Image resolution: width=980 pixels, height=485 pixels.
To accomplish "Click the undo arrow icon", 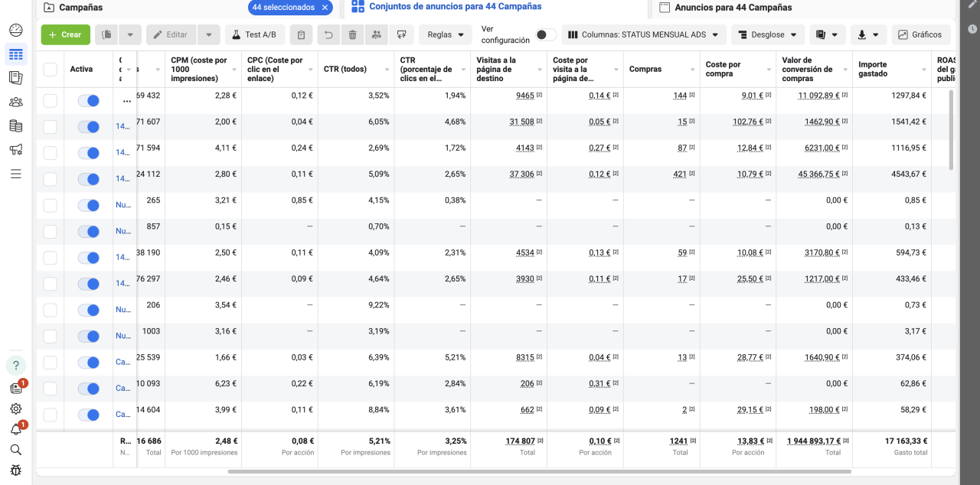I will pyautogui.click(x=328, y=35).
